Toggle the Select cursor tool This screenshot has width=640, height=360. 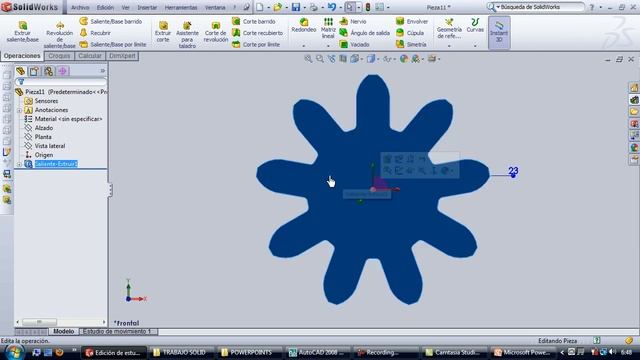(350, 7)
